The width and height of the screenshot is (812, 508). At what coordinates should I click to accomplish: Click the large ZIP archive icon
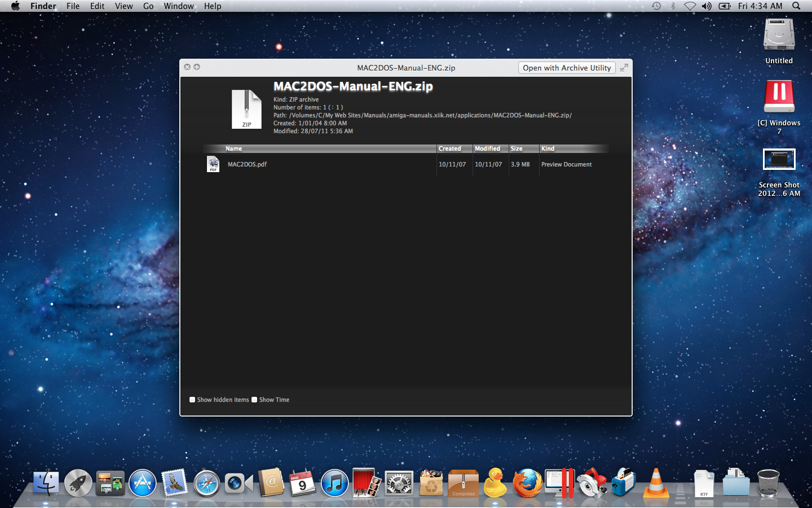[246, 110]
